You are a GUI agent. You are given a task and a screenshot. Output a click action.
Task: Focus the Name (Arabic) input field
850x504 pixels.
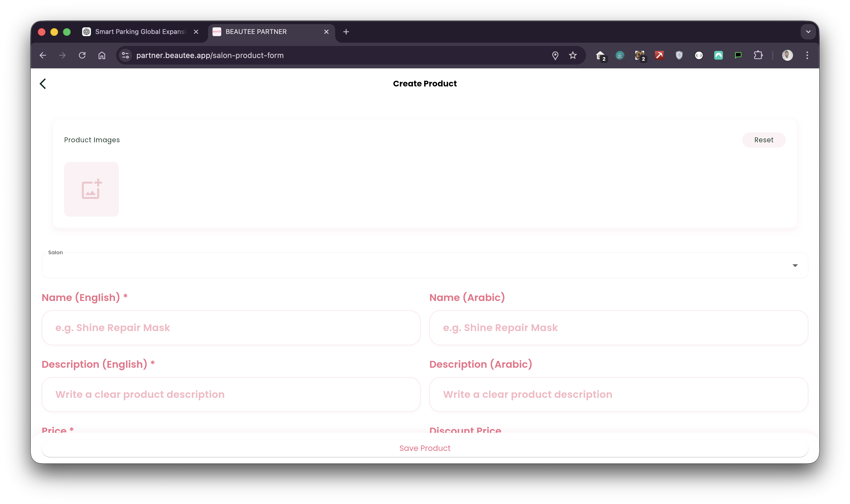click(x=619, y=328)
